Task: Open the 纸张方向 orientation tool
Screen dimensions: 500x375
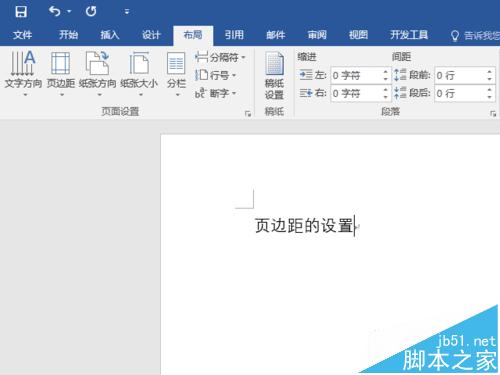Action: point(97,74)
